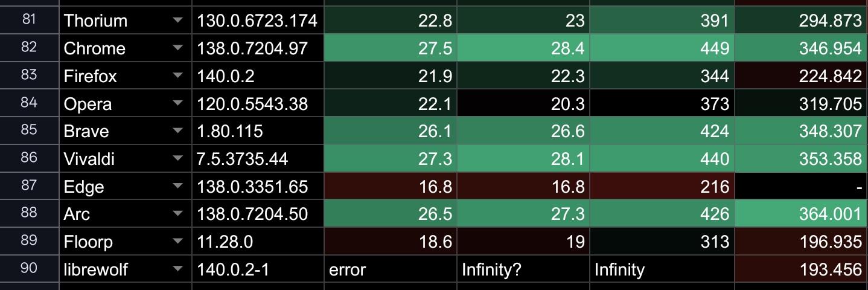This screenshot has height=290, width=868.
Task: Select the cell containing 130.0.6723.174
Action: (258, 21)
